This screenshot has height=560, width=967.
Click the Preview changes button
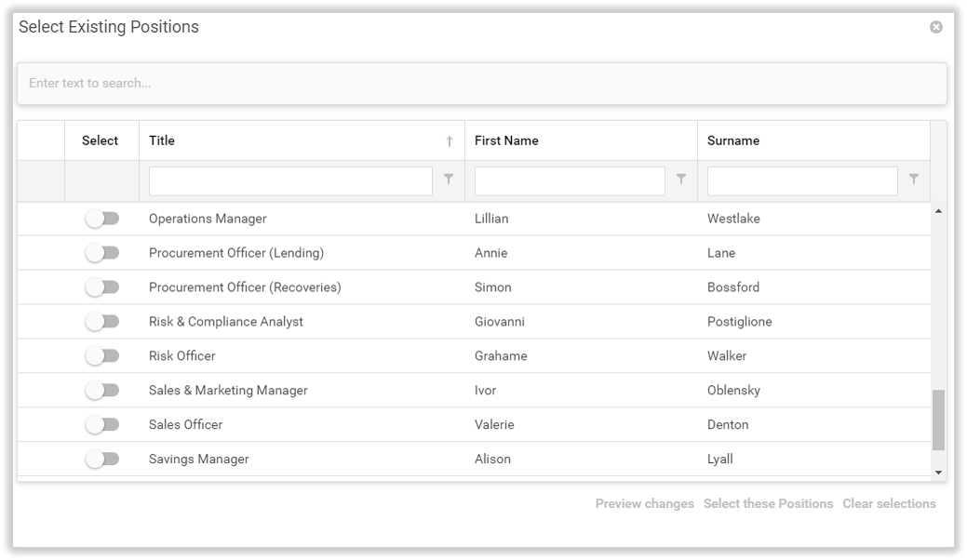tap(644, 503)
